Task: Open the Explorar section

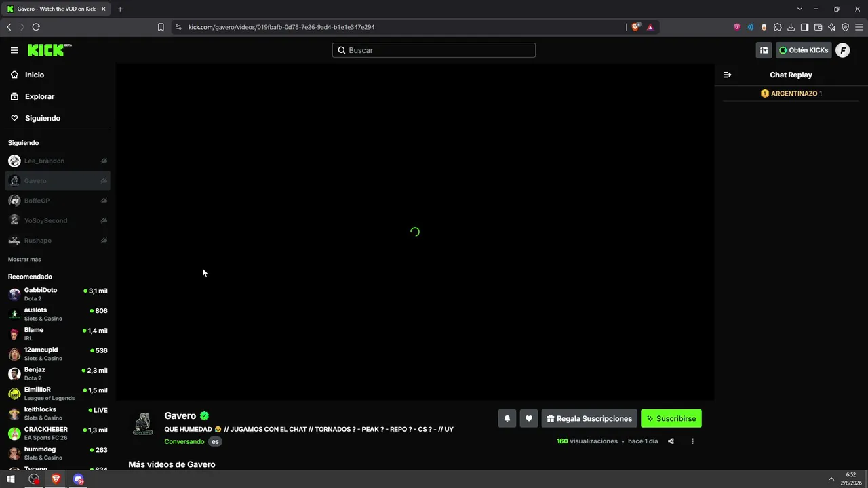Action: tap(39, 96)
